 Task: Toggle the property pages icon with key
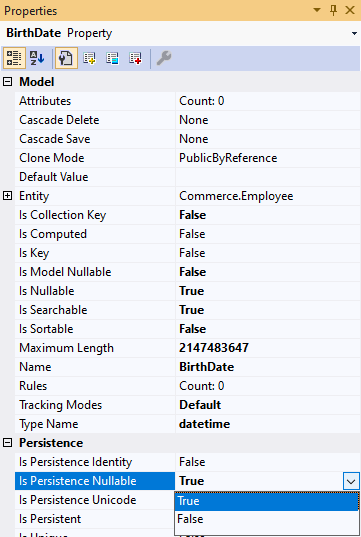click(66, 58)
